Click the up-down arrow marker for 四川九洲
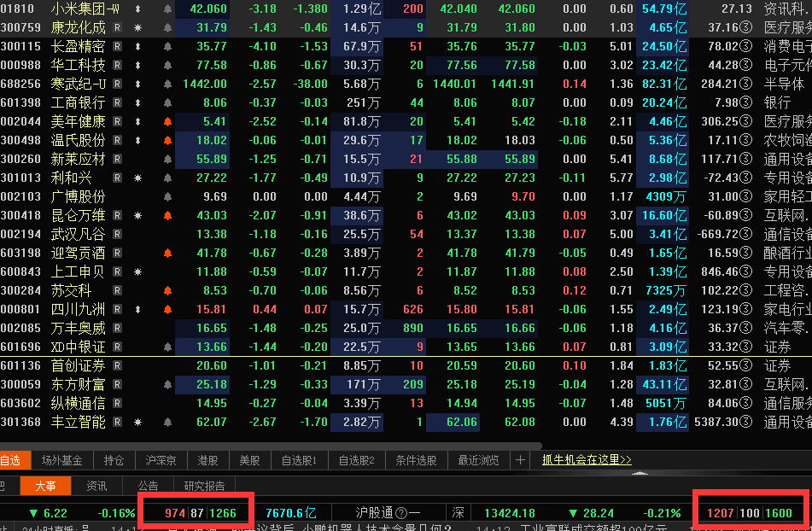Screen dimensions: 812x531 137,310
